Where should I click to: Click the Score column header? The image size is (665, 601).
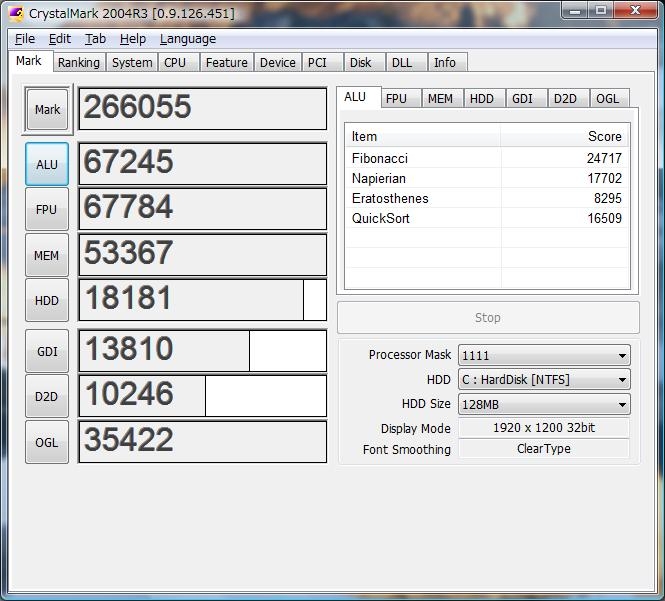565,136
